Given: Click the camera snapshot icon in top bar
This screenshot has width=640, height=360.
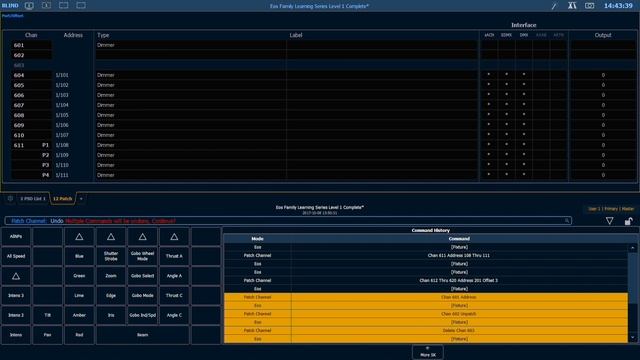Looking at the screenshot, I should tap(589, 6).
